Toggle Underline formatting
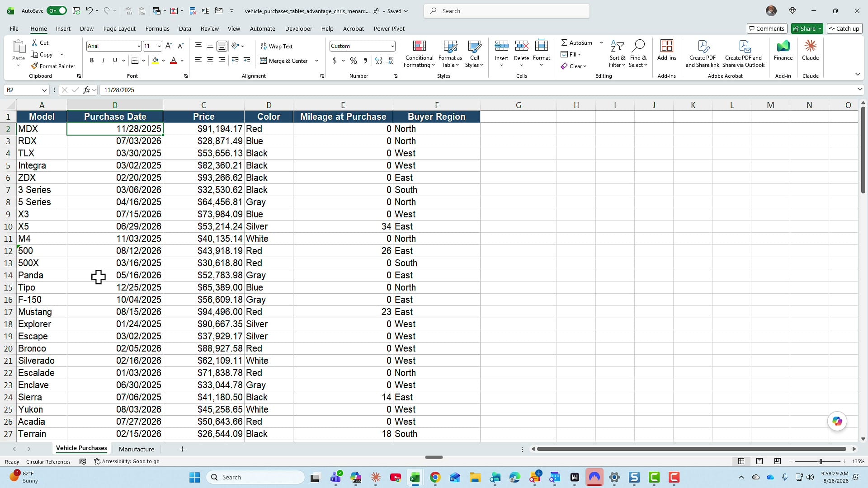The width and height of the screenshot is (868, 488). point(115,61)
